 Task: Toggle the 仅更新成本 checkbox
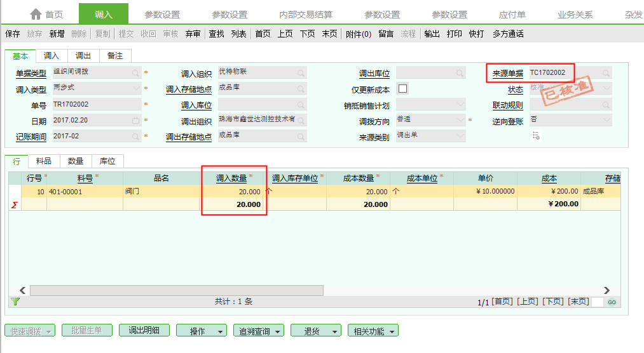point(402,89)
